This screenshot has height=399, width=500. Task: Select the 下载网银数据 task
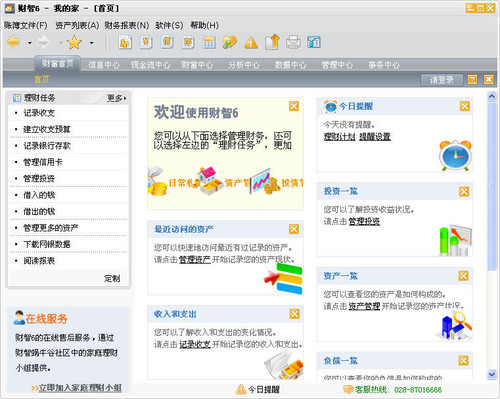tap(47, 244)
